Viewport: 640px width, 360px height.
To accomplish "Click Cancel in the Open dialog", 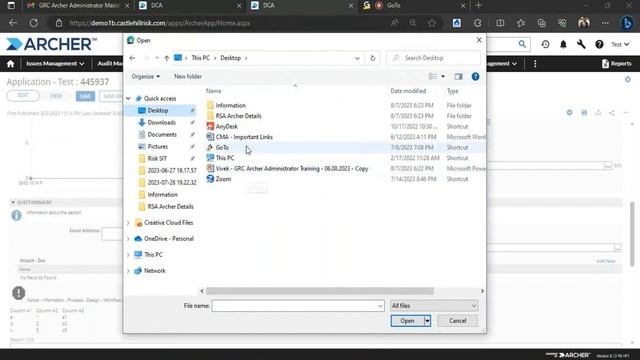I will tap(458, 321).
